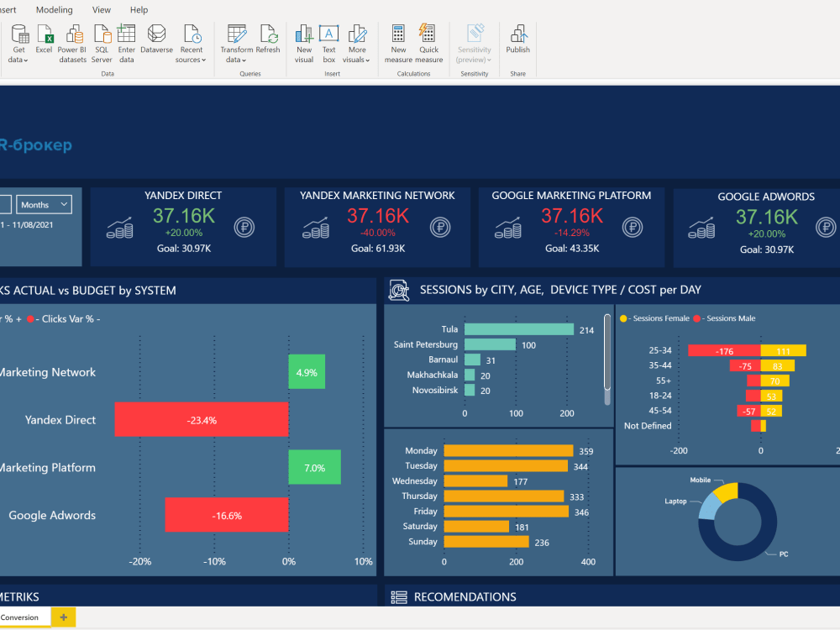Select the Tula sessions bar

click(518, 329)
